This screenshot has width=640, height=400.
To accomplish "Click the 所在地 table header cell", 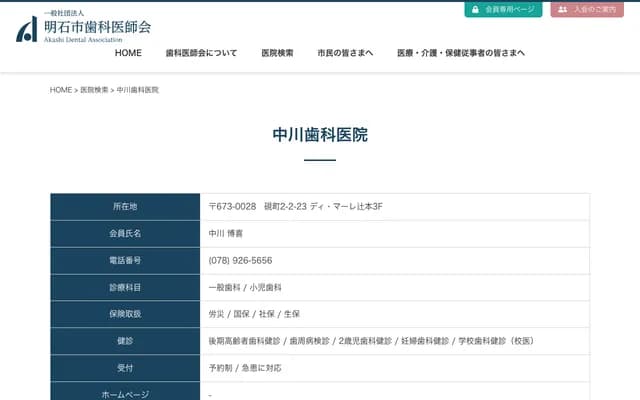I will pyautogui.click(x=125, y=206).
